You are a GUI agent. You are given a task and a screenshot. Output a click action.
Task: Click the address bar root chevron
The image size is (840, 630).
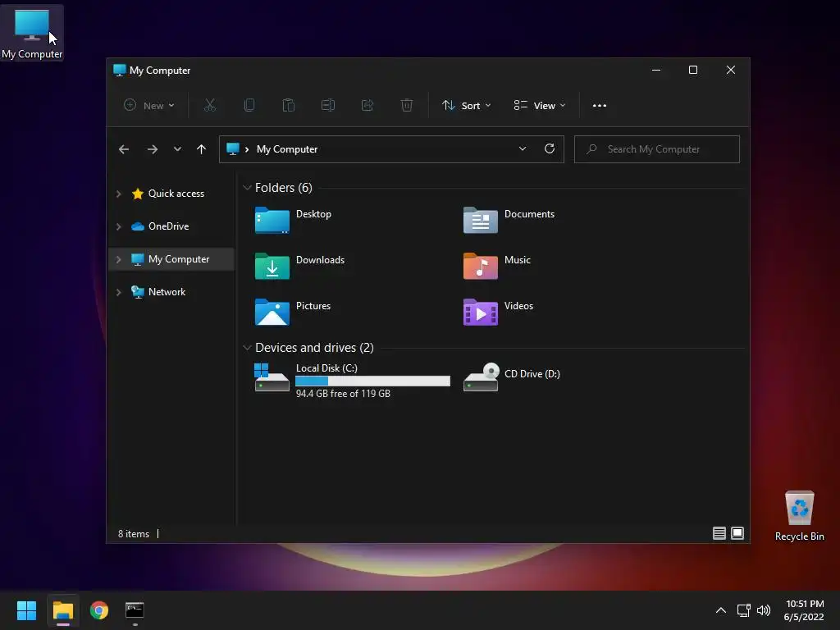coord(246,149)
